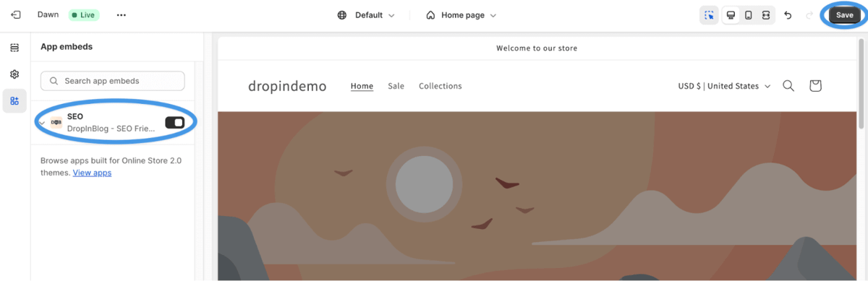The height and width of the screenshot is (281, 868).
Task: Select App embeds sidebar icon
Action: [x=14, y=101]
